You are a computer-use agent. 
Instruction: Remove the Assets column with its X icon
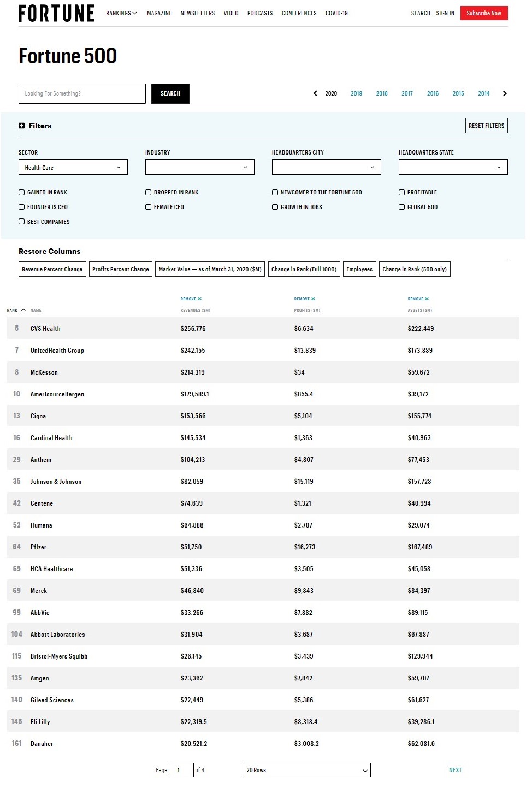(x=428, y=299)
